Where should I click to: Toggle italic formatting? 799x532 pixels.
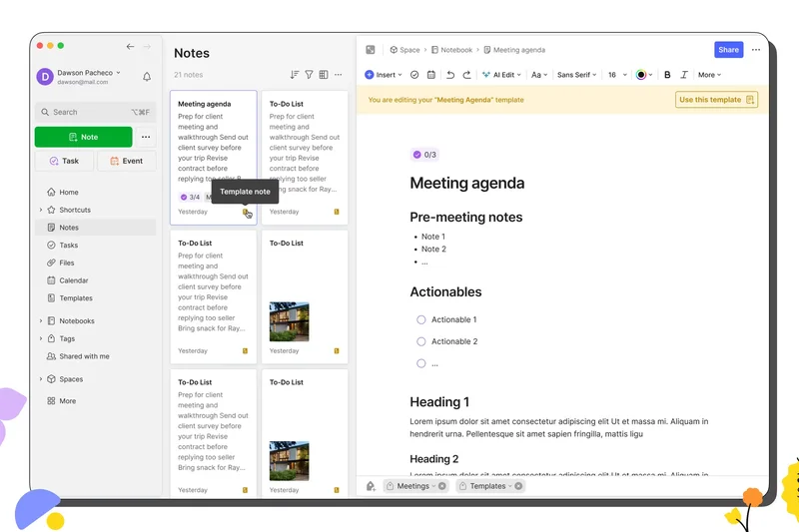(684, 75)
